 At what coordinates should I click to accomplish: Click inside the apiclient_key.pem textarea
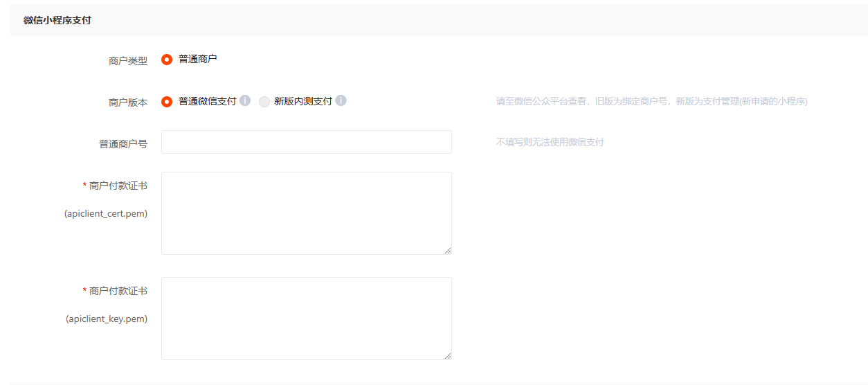point(306,319)
